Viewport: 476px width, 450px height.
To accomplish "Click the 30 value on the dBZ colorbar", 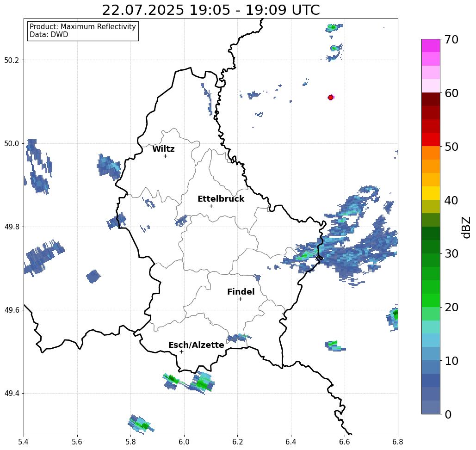I will (x=451, y=254).
